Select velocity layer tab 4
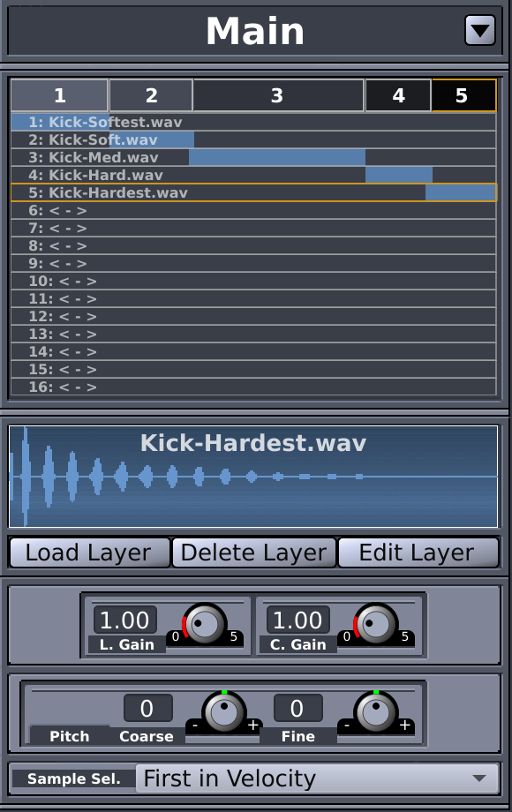This screenshot has height=812, width=512. click(x=398, y=95)
